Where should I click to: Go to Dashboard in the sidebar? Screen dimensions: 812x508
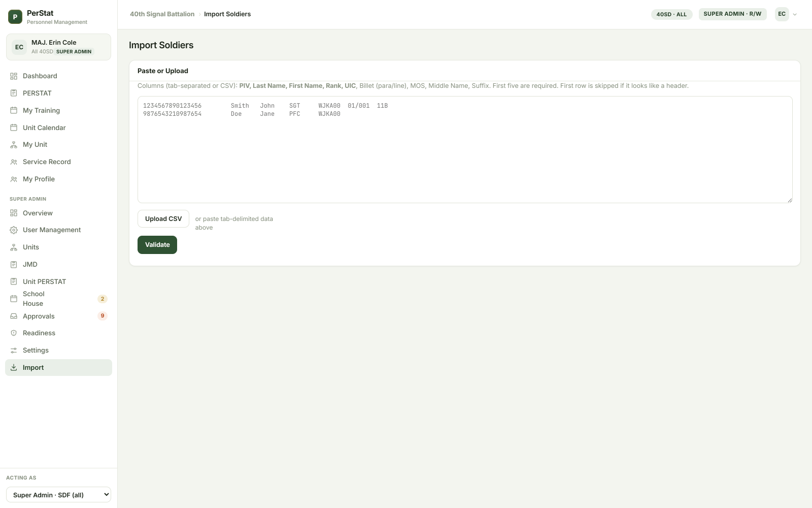click(58, 76)
